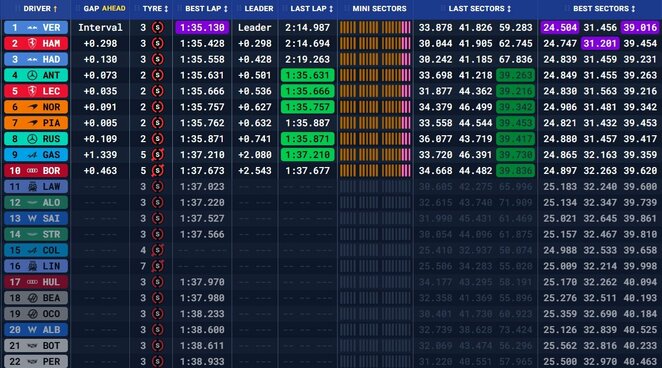This screenshot has width=662, height=368.
Task: Open the SAI driver row badge
Action: coord(36,218)
